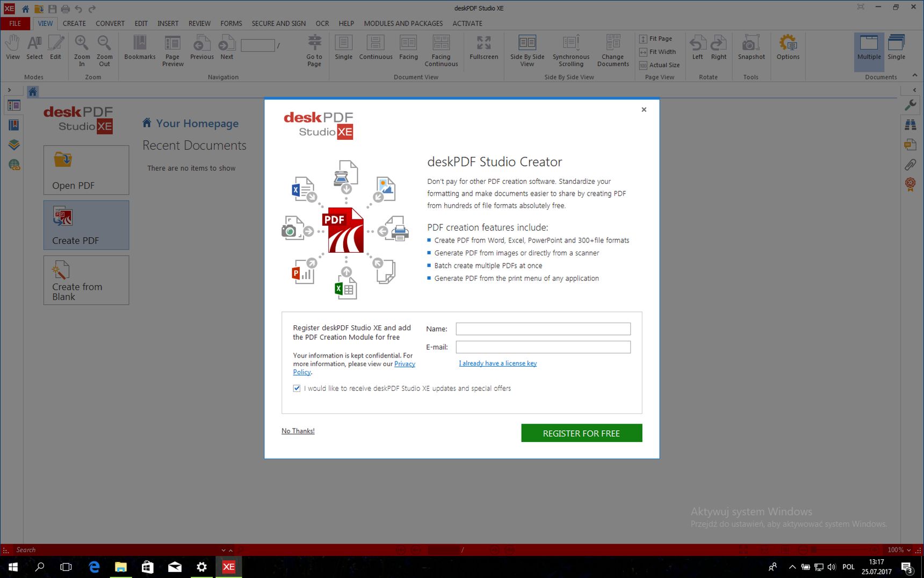This screenshot has width=924, height=578.
Task: Open 'I already have a license key' link
Action: coord(497,363)
